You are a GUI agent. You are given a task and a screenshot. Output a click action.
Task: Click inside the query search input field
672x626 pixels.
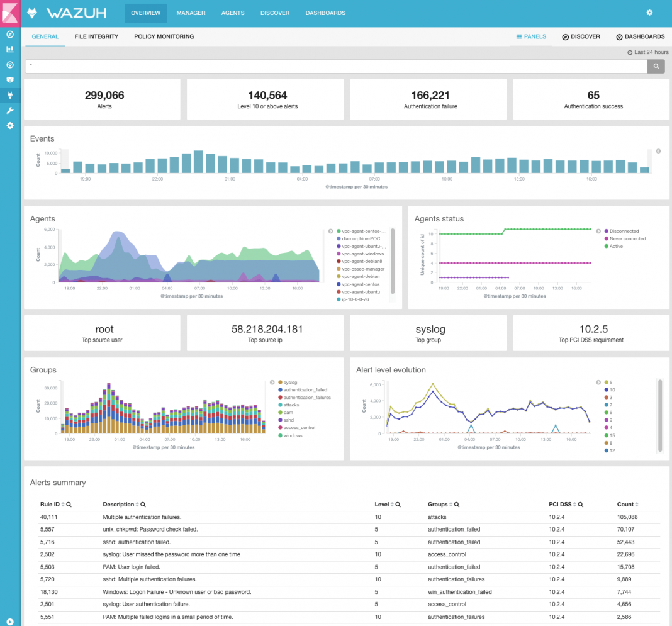(333, 66)
